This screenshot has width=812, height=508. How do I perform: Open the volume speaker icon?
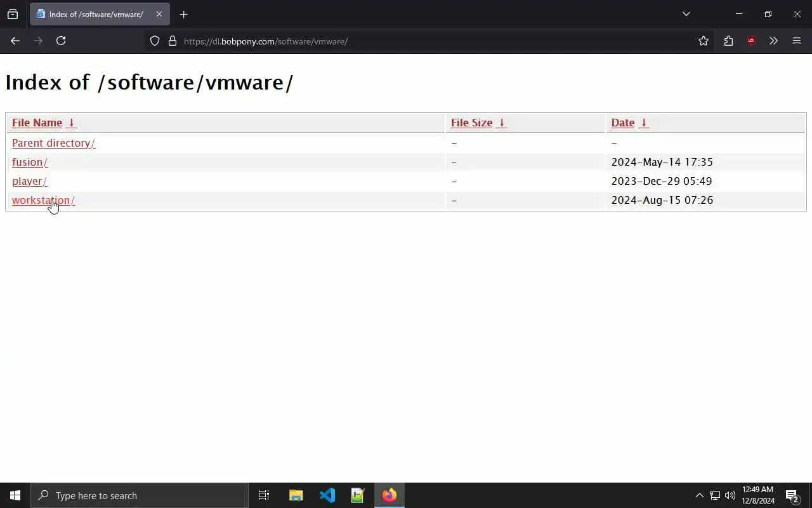point(730,495)
